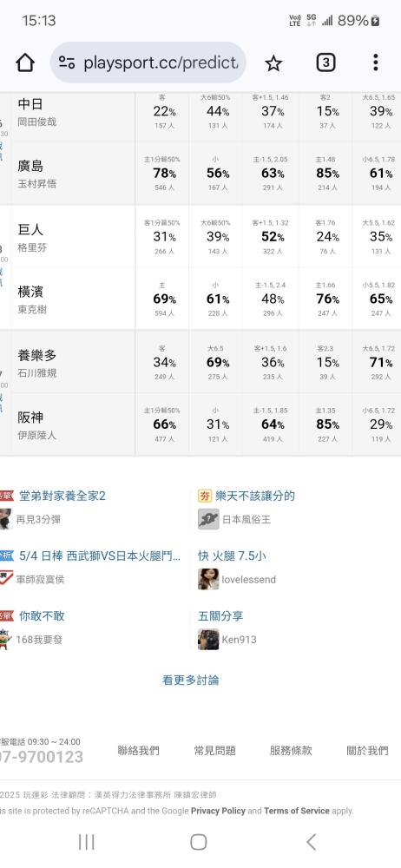401x868 pixels.
Task: Open Ken913 user avatar
Action: coord(208,639)
